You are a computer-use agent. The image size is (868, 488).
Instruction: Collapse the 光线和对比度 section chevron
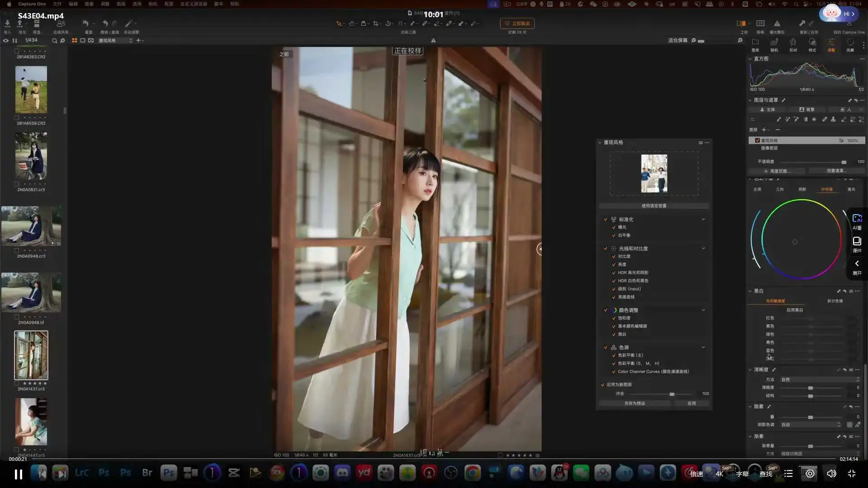[x=703, y=249]
